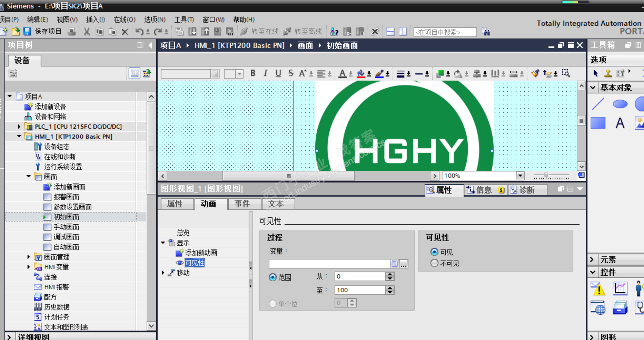Click the Download to device icon
Image resolution: width=644 pixels, height=340 pixels.
[192, 32]
